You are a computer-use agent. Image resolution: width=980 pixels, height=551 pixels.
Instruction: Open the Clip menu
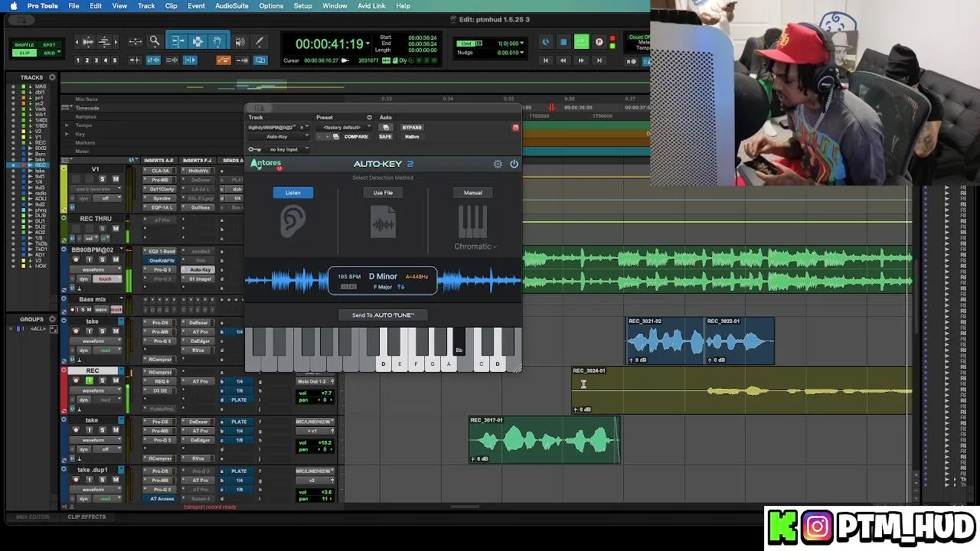click(171, 6)
